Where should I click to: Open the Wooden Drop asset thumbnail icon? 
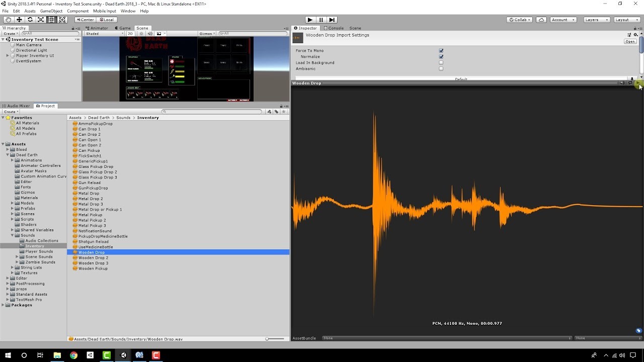(x=298, y=38)
